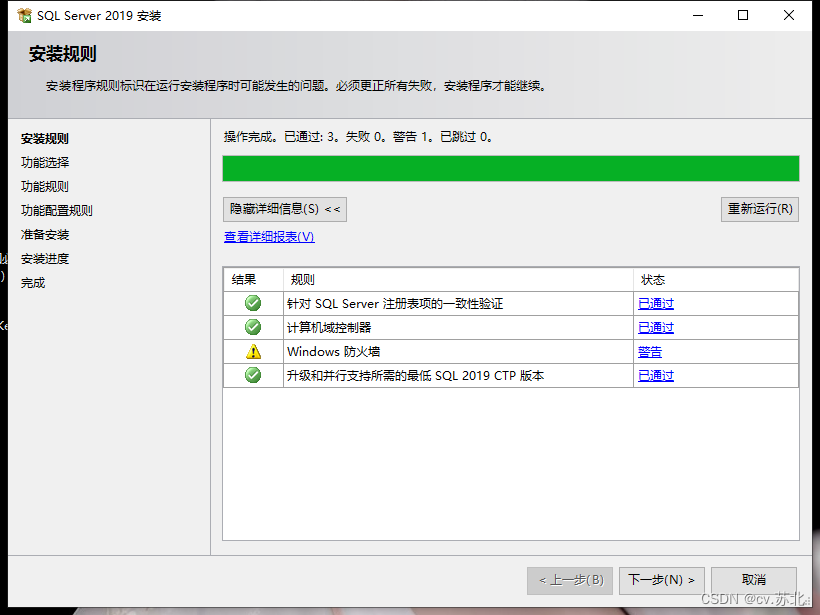Screen dimensions: 820x615
Task: Open 已通过 status link for 计算机域控制器
Action: tap(656, 328)
